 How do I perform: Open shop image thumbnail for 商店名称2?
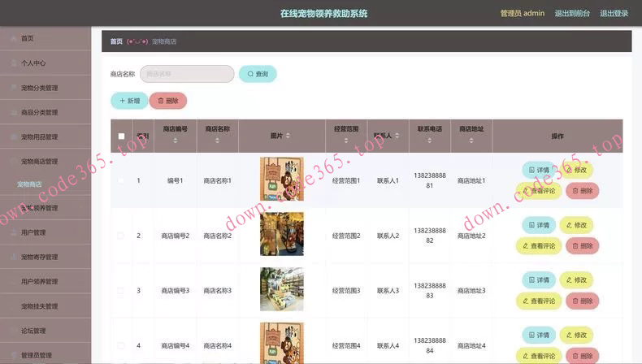click(x=282, y=234)
